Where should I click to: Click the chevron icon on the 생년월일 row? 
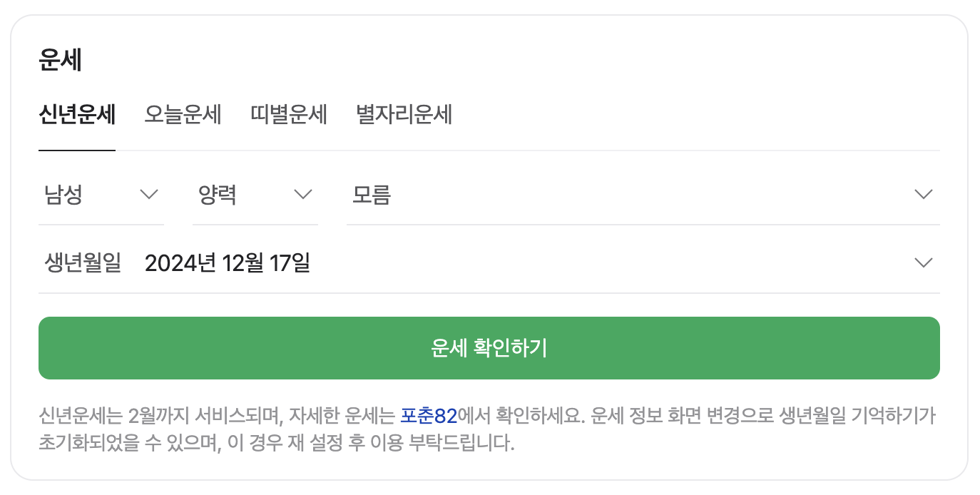click(924, 262)
